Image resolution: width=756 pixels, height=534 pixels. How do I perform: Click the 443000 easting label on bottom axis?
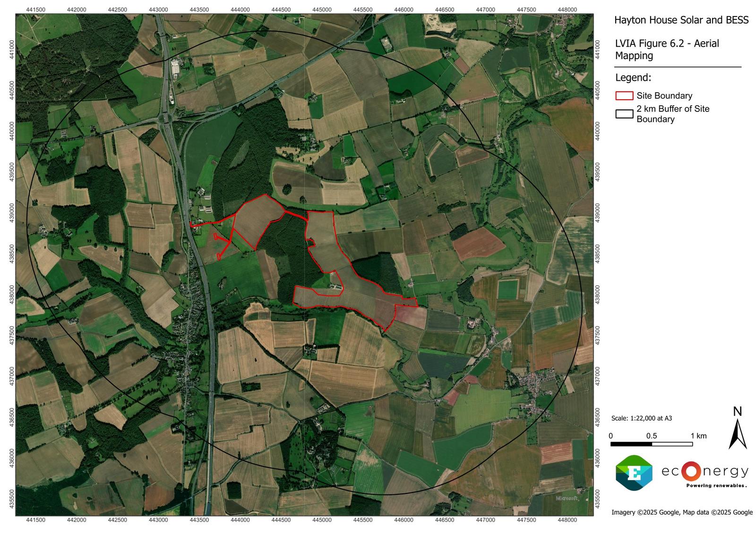coord(158,520)
